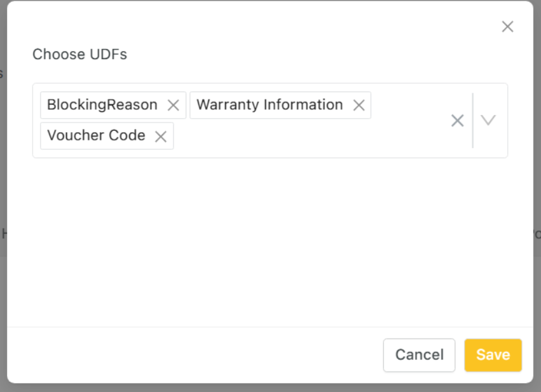Click the Choose UDFs heading
Viewport: 541px width, 392px height.
click(79, 55)
